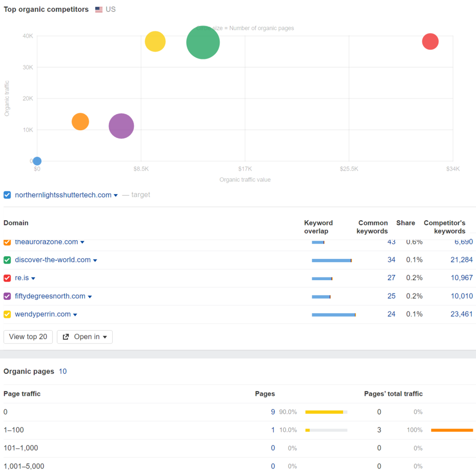This screenshot has width=476, height=471.
Task: Expand the wendyperrin.com domain dropdown
Action: coord(75,314)
